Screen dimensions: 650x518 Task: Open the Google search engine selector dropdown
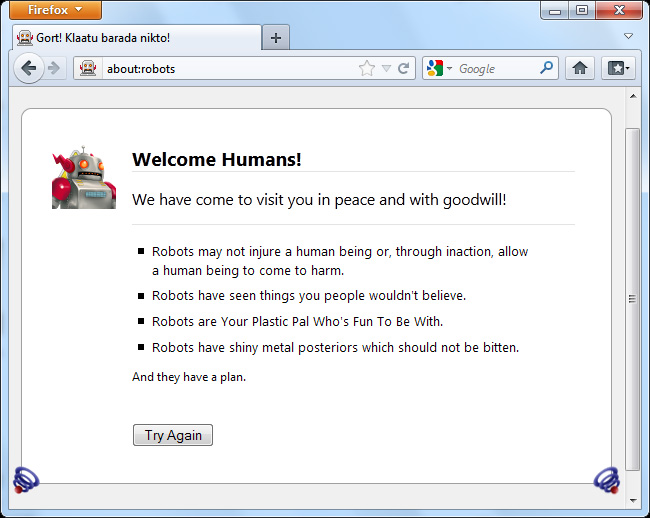pyautogui.click(x=439, y=68)
